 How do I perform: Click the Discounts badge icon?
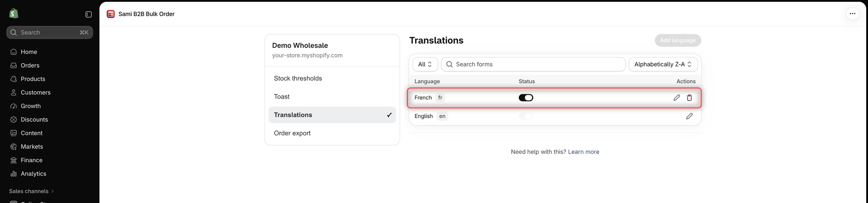pos(14,120)
